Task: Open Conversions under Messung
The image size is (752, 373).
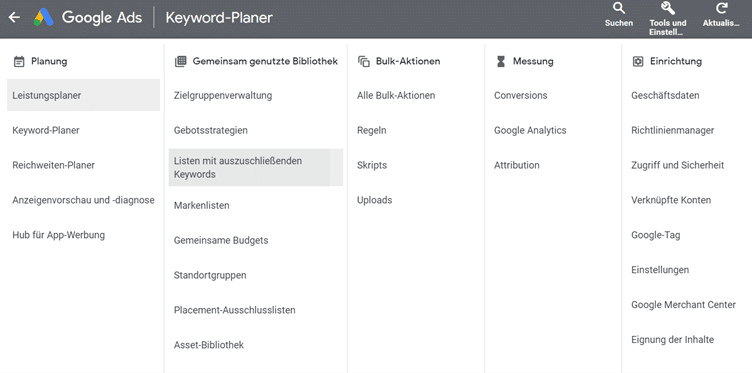Action: 520,95
